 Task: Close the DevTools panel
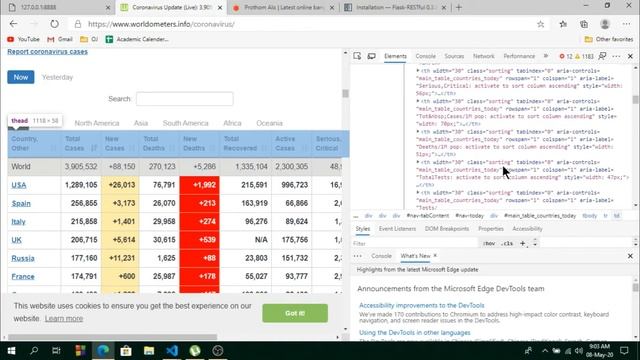[630, 56]
